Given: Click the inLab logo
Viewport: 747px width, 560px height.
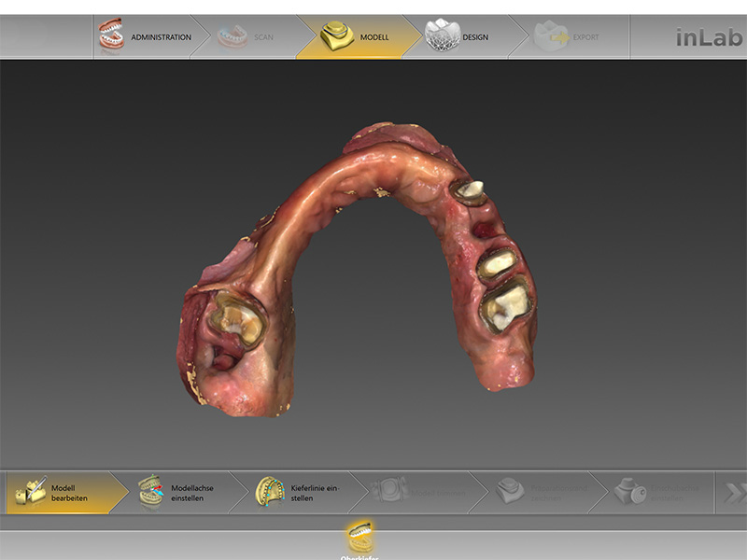Looking at the screenshot, I should pos(709,38).
